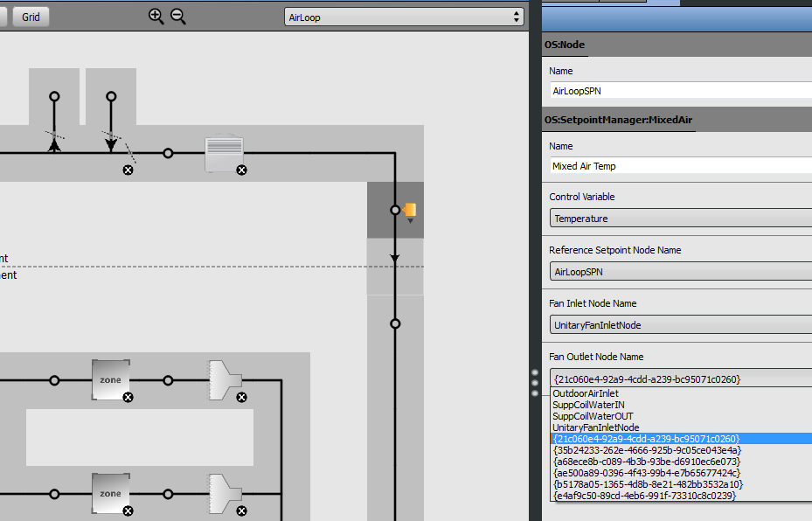Open the Control Variable Temperature dropdown
Screen dimensions: 812x521
pyautogui.click(x=681, y=218)
